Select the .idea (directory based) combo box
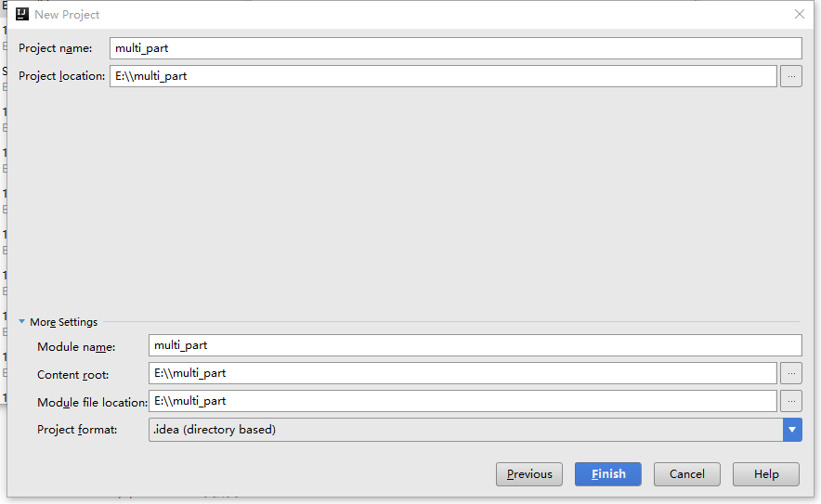821x504 pixels. click(x=475, y=430)
